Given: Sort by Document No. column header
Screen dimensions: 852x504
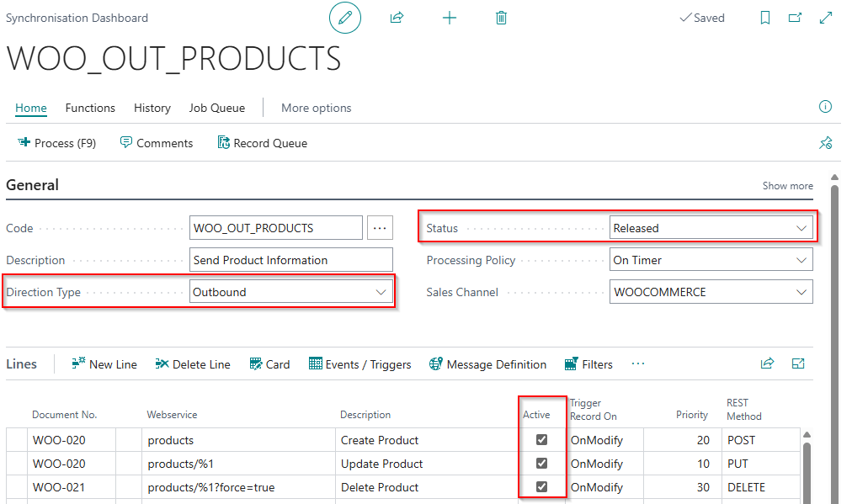Looking at the screenshot, I should pos(64,414).
